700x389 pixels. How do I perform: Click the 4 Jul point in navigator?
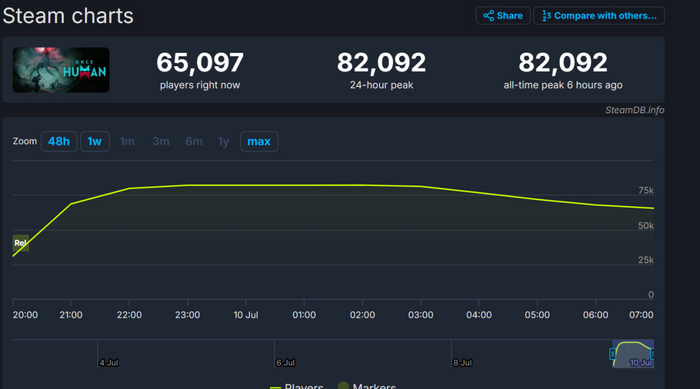click(x=108, y=363)
